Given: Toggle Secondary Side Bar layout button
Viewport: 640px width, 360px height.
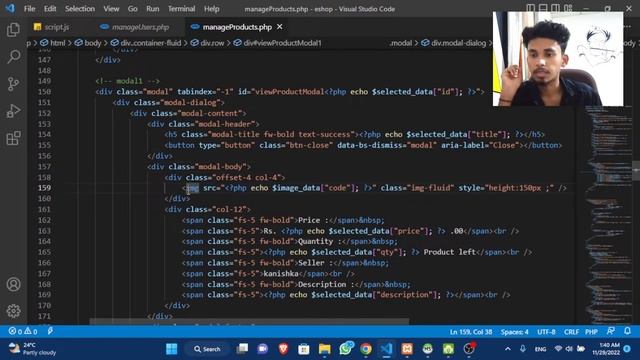Looking at the screenshot, I should 556,9.
